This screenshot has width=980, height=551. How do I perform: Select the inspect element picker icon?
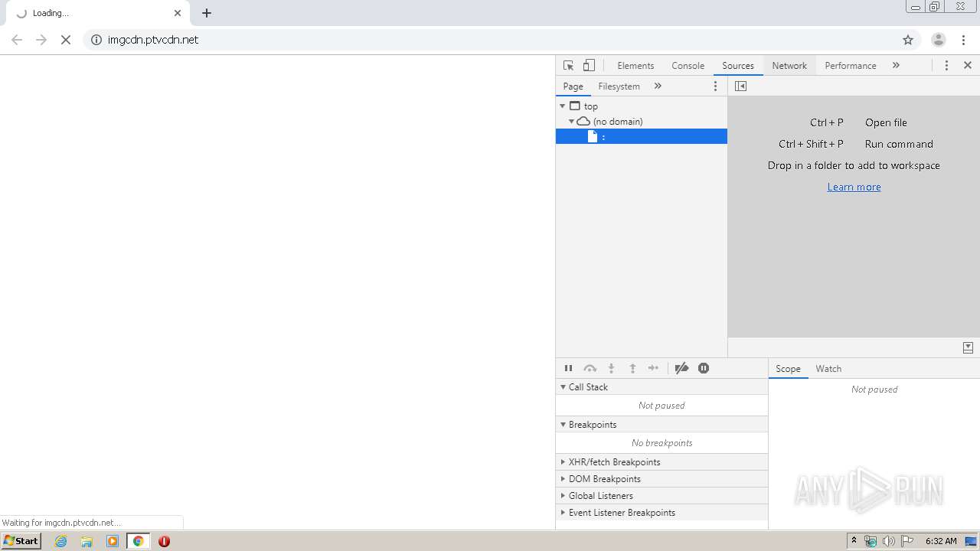pyautogui.click(x=568, y=66)
